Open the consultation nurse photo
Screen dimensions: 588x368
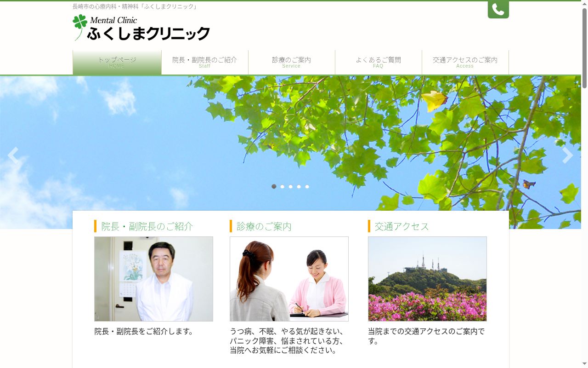289,279
